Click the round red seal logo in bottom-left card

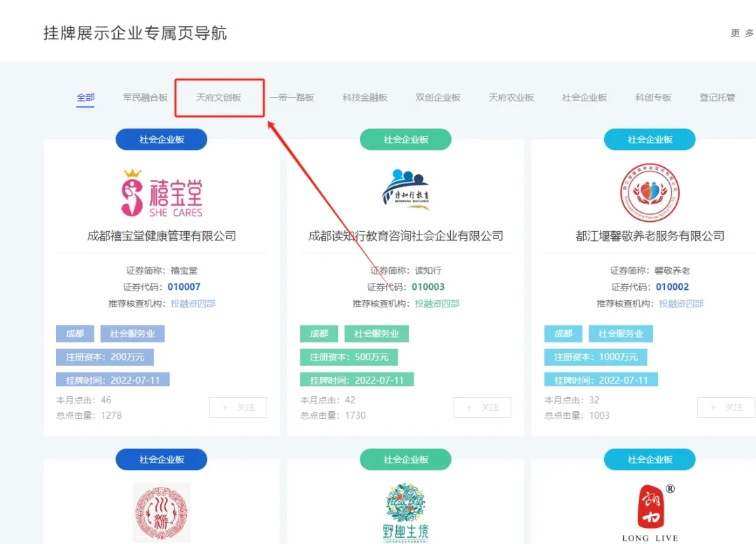pyautogui.click(x=162, y=512)
